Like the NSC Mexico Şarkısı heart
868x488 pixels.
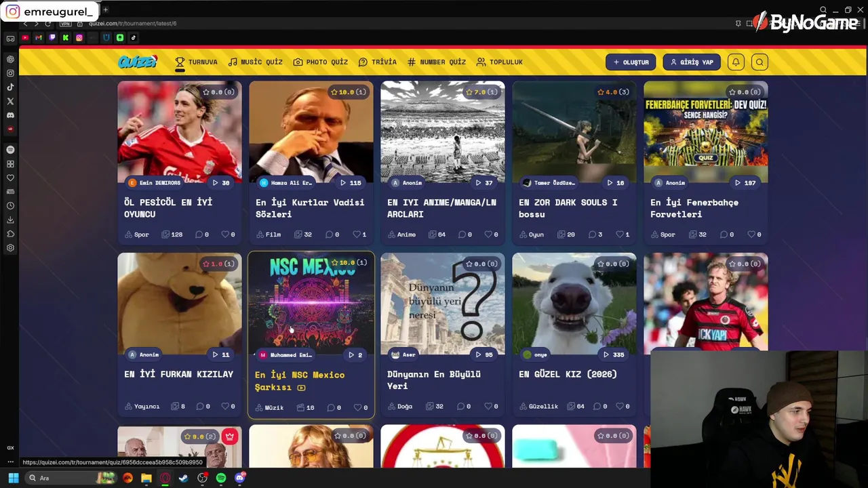pyautogui.click(x=358, y=407)
